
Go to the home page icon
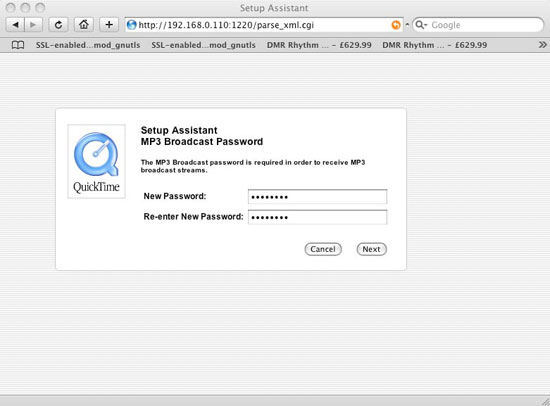tap(83, 25)
